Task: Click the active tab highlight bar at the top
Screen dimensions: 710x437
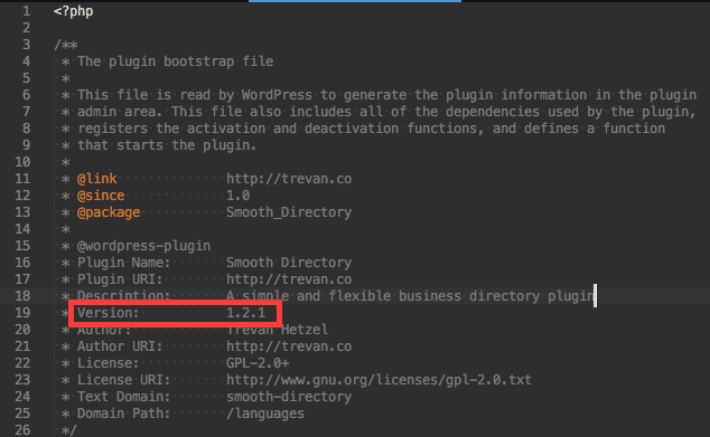Action: [x=355, y=1]
